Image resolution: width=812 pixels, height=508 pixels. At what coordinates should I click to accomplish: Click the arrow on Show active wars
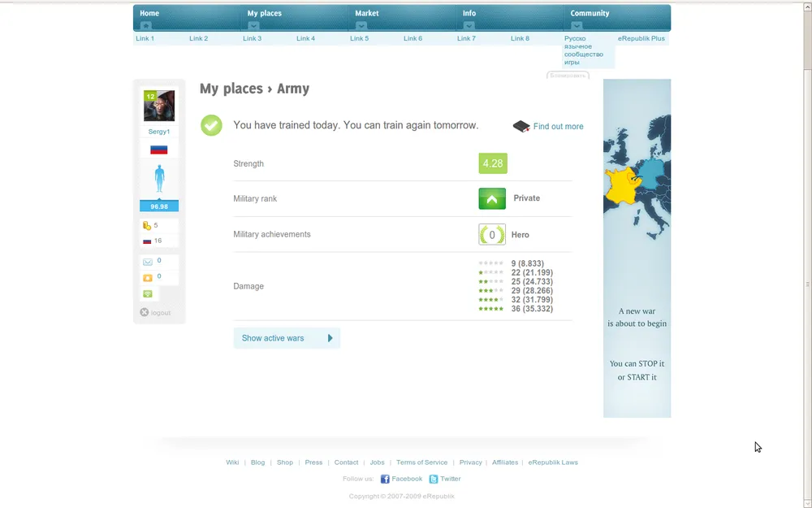[x=330, y=338]
